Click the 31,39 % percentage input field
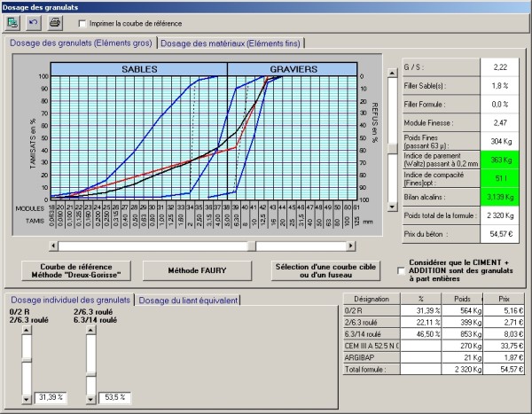 52,396
